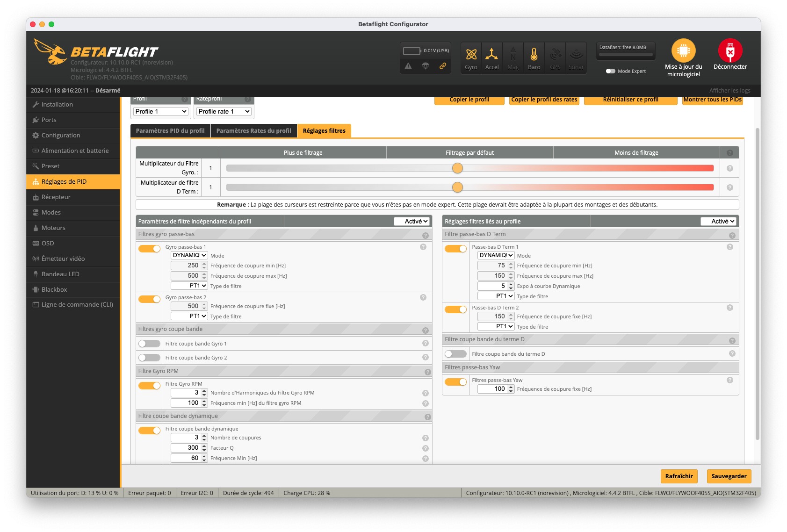Image resolution: width=787 pixels, height=532 pixels.
Task: Open help for Filtres passe-bas Yaw
Action: tap(730, 380)
